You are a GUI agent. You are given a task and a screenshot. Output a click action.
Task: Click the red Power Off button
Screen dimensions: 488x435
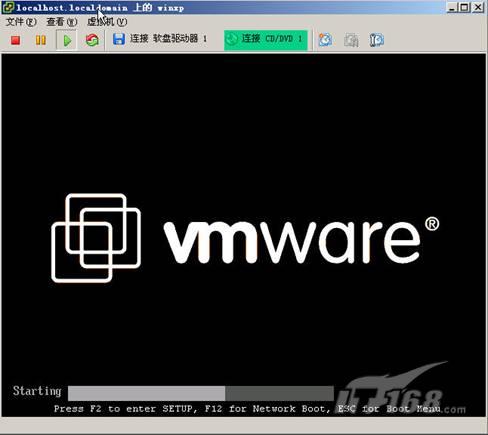(15, 40)
